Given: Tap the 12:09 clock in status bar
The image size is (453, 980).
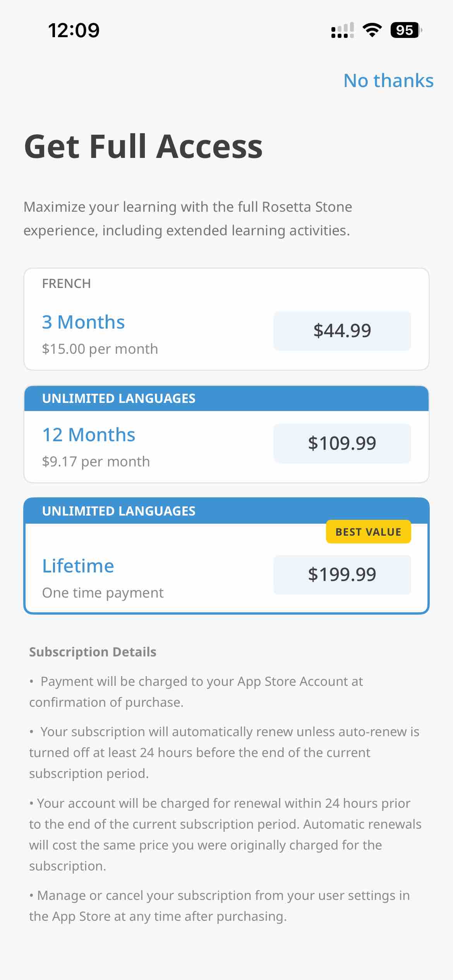Looking at the screenshot, I should 74,29.
